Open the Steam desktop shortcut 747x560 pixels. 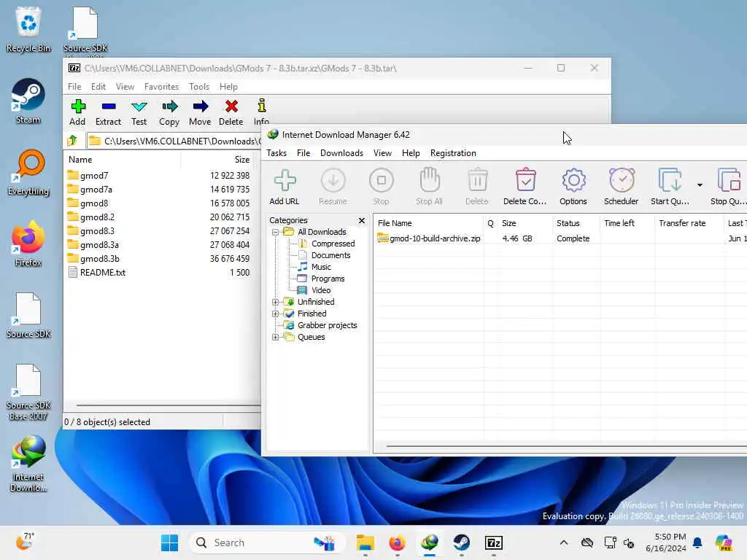coord(28,101)
